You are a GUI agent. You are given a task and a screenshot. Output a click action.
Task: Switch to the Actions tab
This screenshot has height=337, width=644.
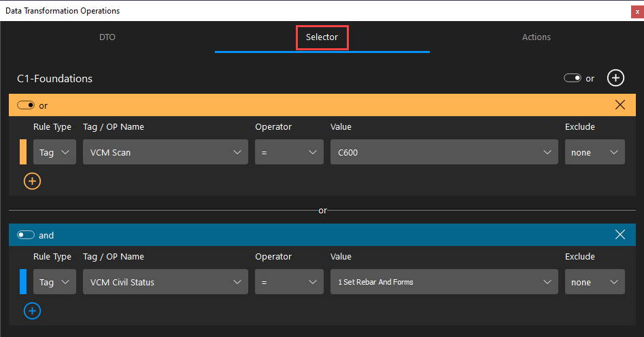536,37
